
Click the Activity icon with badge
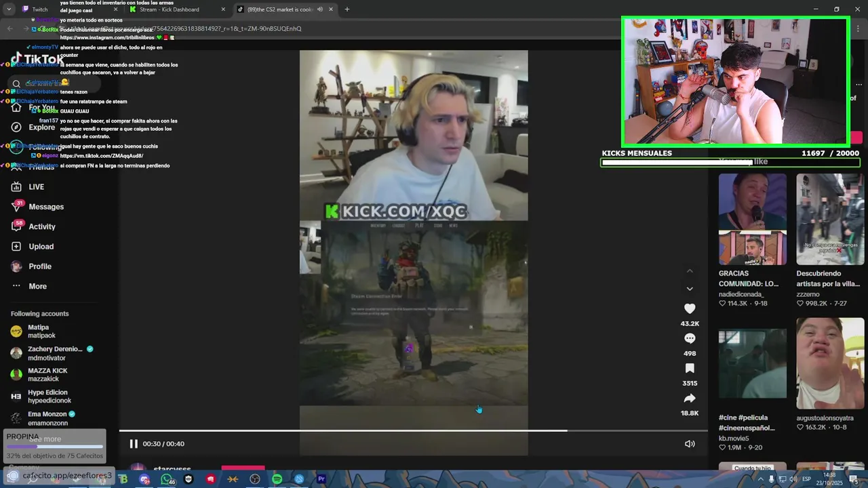pos(16,226)
